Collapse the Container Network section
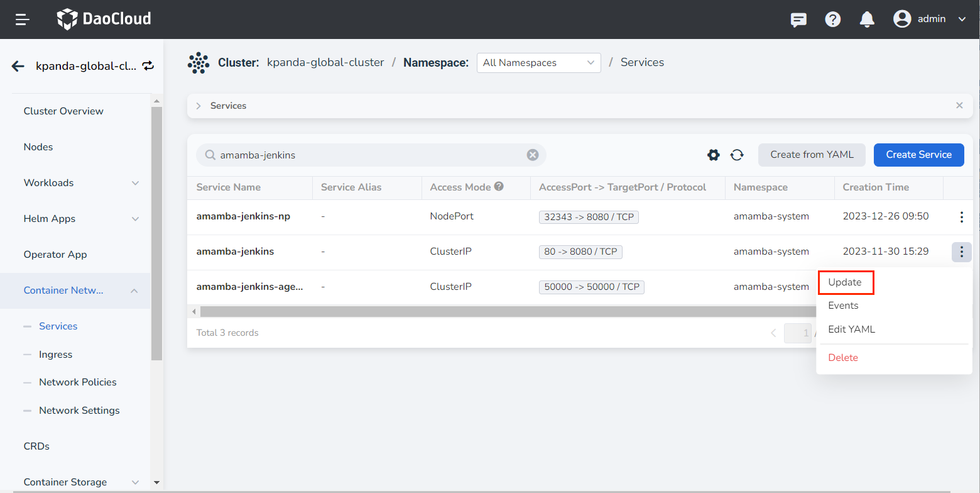This screenshot has width=980, height=493. pyautogui.click(x=134, y=291)
